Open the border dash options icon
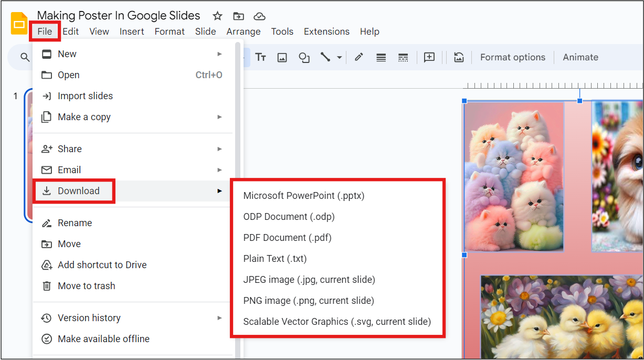The image size is (644, 360). pos(403,57)
